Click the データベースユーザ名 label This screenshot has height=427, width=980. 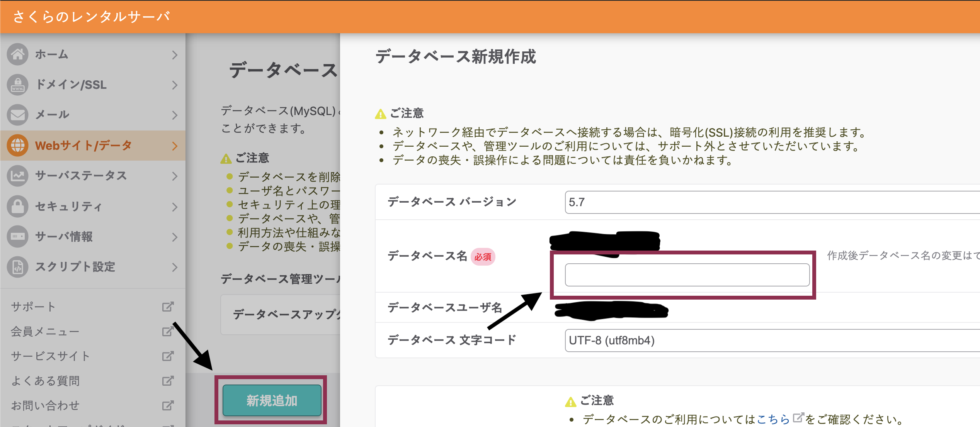445,307
